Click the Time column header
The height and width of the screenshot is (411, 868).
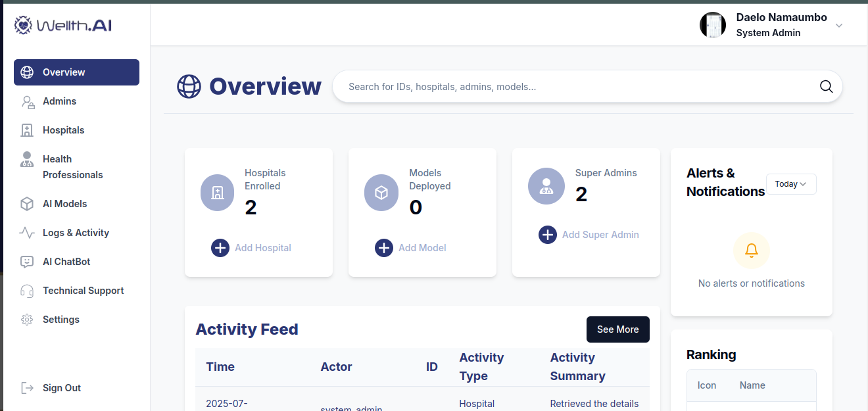[x=220, y=367]
